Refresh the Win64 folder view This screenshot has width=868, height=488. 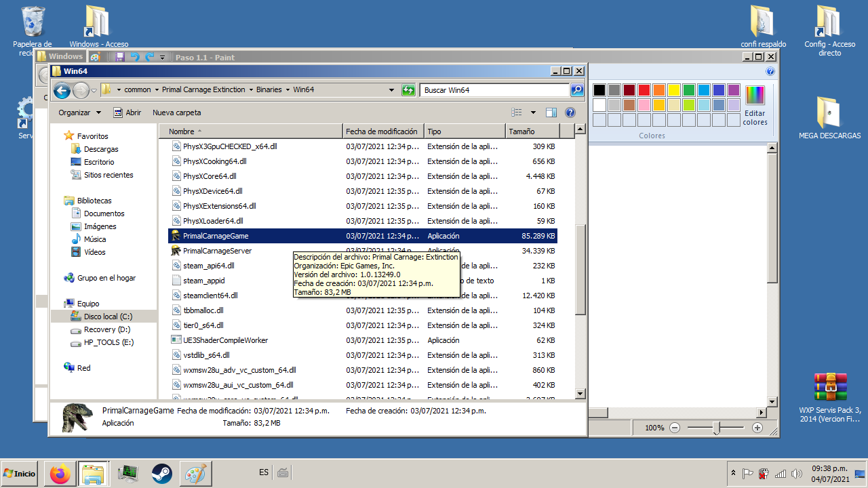[x=408, y=89]
